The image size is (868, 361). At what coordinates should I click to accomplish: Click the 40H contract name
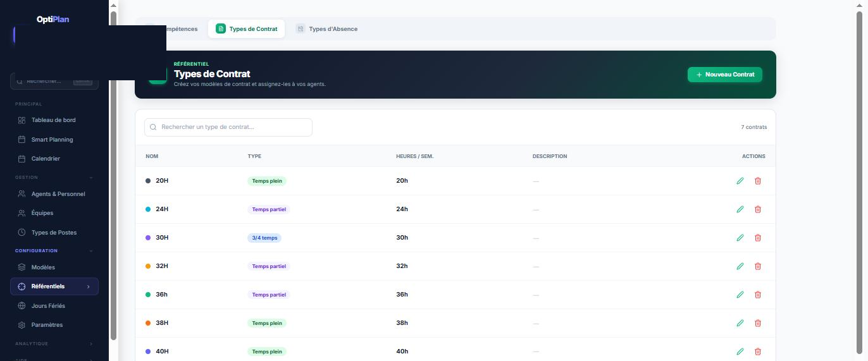tap(162, 352)
